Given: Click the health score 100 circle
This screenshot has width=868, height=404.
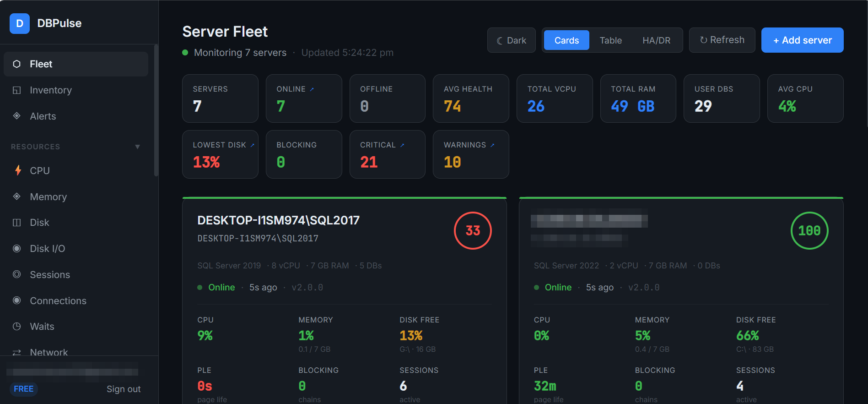Looking at the screenshot, I should [809, 230].
